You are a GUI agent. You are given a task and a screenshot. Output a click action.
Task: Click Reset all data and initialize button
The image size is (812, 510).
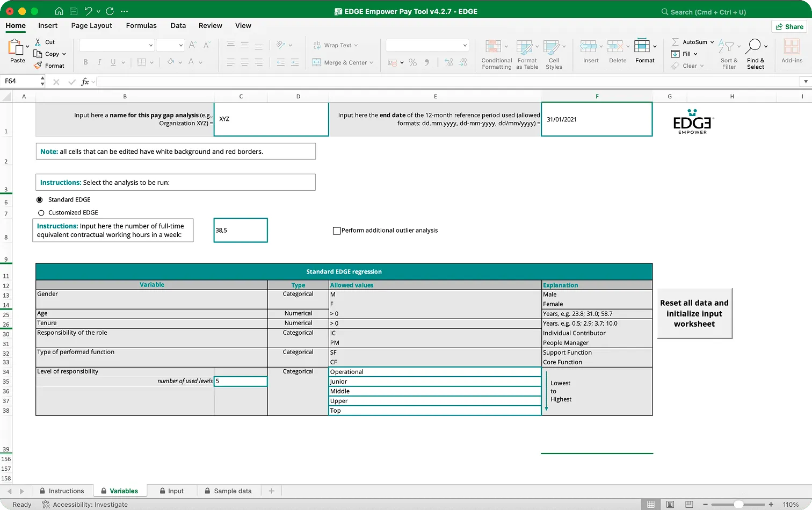pos(694,313)
